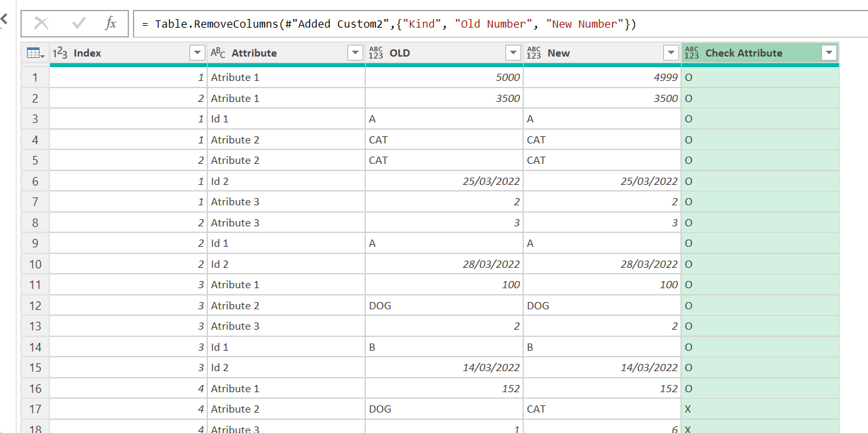Collapse the left pane chevron
This screenshot has width=868, height=433.
pyautogui.click(x=4, y=19)
